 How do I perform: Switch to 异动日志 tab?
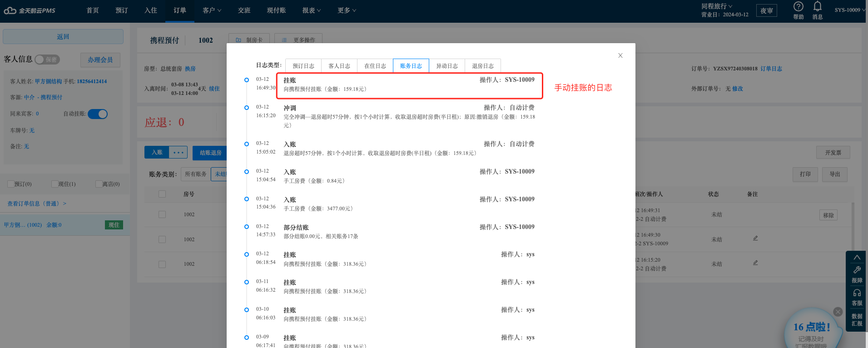pos(447,66)
